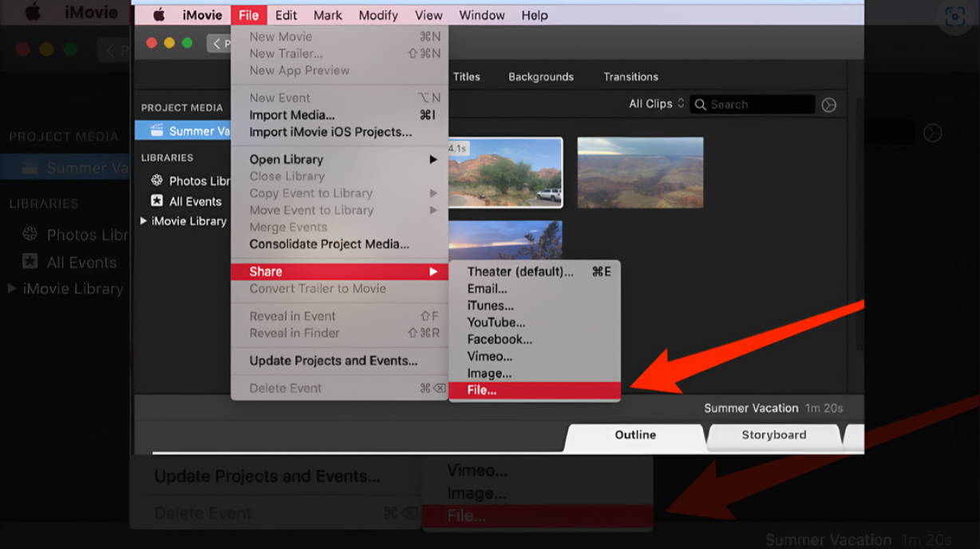Expand iMovie Library in the dimmed background window
Image resolution: width=980 pixels, height=549 pixels.
coord(13,288)
